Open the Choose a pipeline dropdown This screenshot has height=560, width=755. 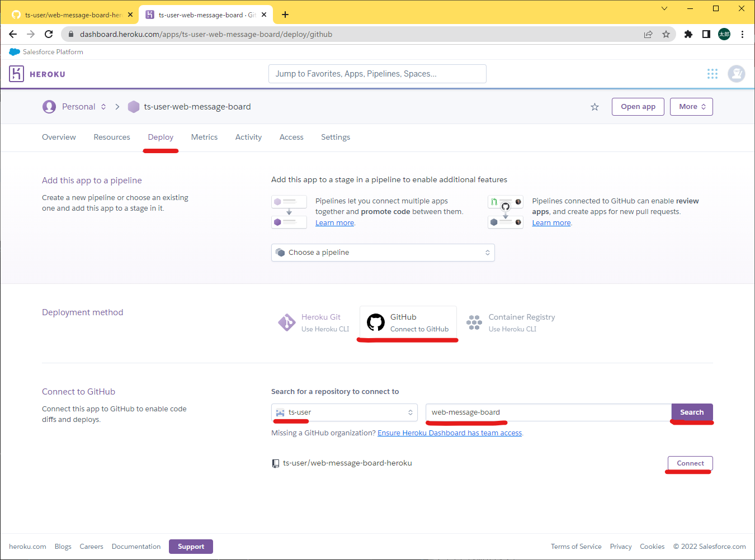point(383,253)
